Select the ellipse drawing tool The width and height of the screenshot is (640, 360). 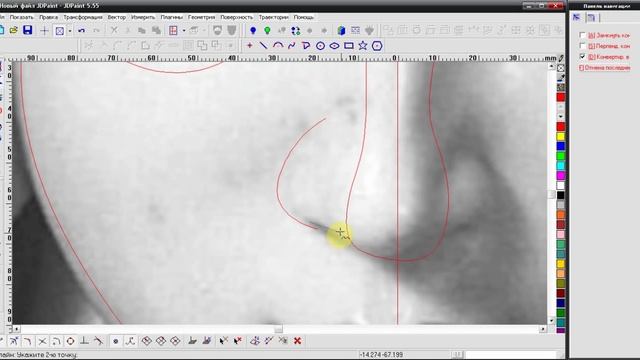click(334, 46)
